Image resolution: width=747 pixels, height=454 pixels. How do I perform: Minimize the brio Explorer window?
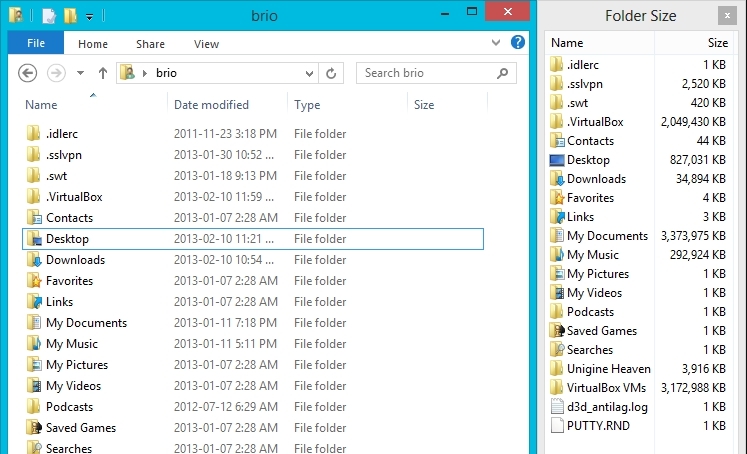tap(445, 12)
